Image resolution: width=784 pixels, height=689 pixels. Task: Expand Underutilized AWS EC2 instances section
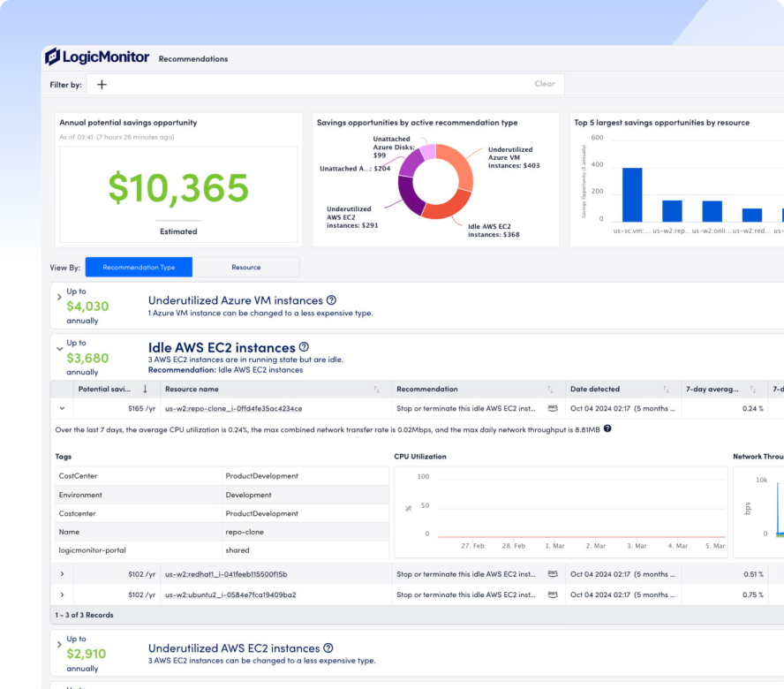coord(59,645)
